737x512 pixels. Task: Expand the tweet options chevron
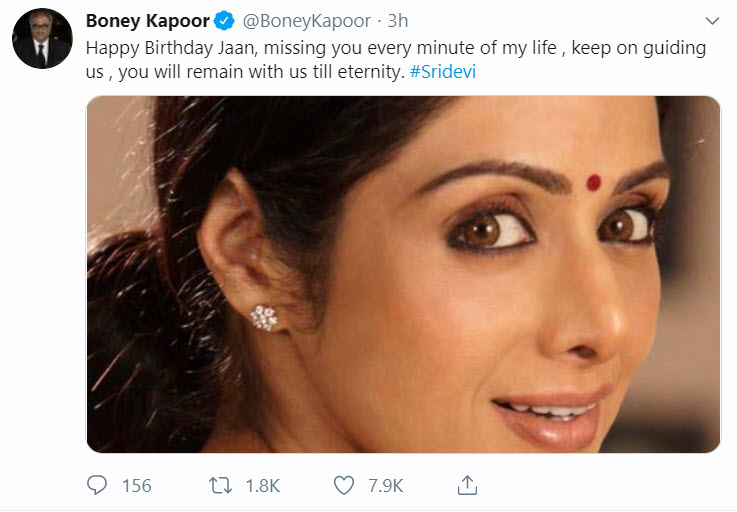pyautogui.click(x=711, y=21)
